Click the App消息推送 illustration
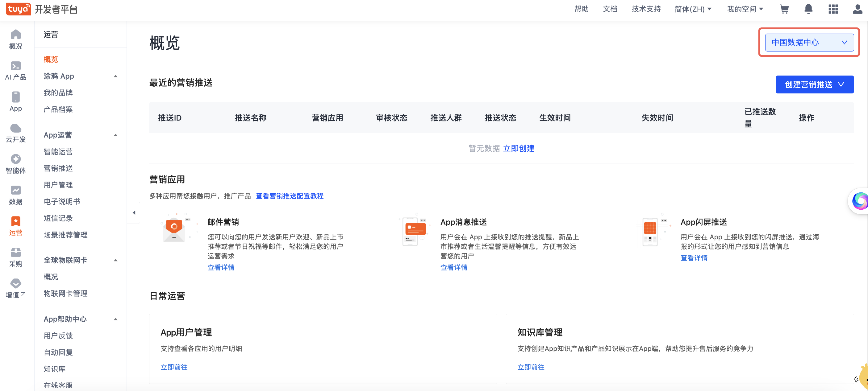Image resolution: width=868 pixels, height=391 pixels. click(415, 229)
